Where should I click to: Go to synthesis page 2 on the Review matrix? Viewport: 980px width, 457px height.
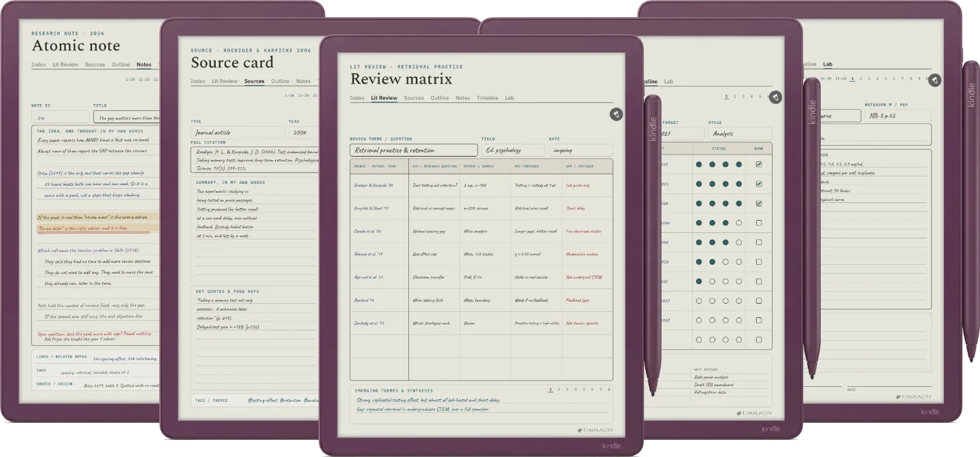559,390
